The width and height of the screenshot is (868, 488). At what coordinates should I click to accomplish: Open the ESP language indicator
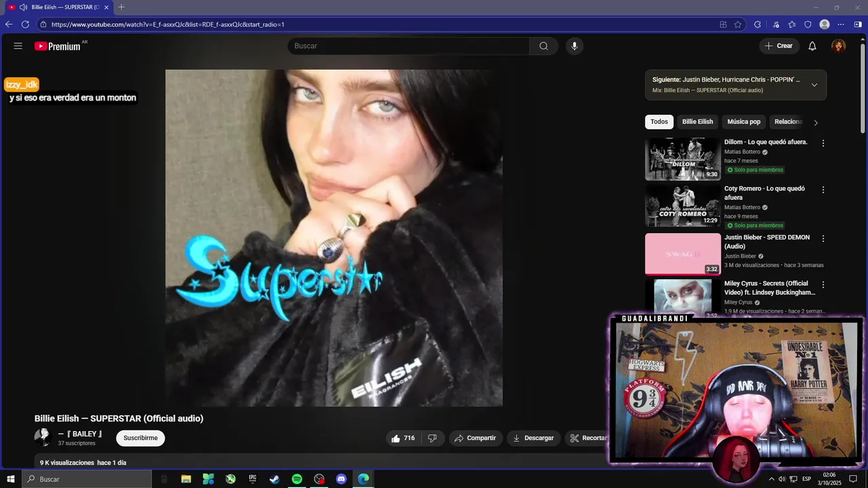pos(806,479)
